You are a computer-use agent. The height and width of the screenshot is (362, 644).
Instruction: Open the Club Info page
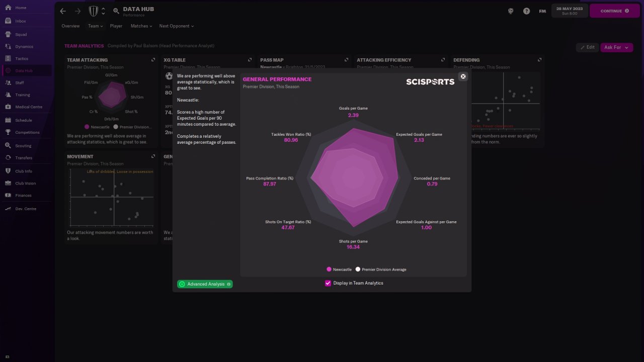[26, 171]
